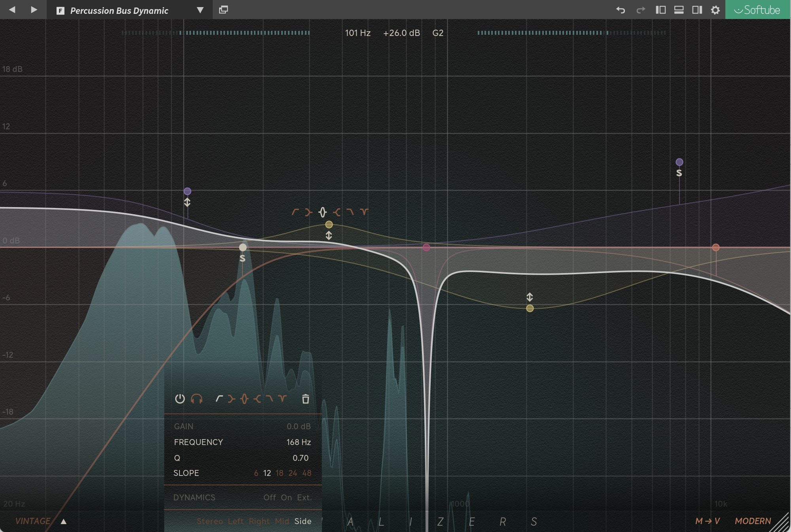Open Percussion Bus Dynamic preset dropdown
Screen dimensions: 791x532
tap(200, 10)
